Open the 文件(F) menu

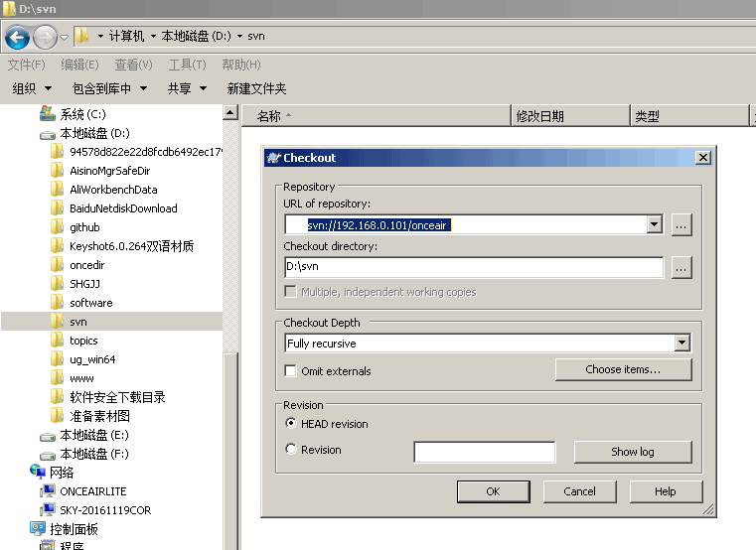click(26, 65)
